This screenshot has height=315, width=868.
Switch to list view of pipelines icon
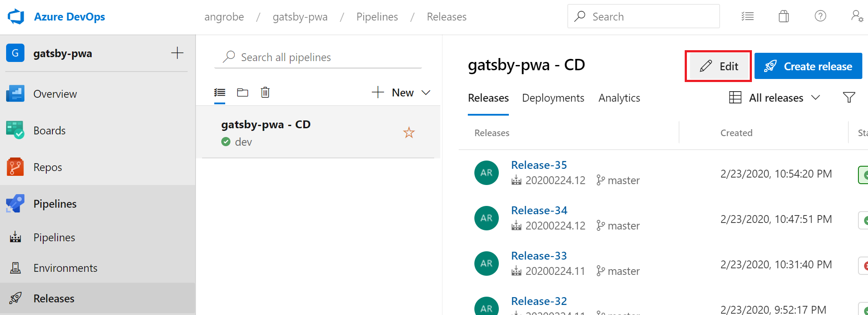(220, 92)
